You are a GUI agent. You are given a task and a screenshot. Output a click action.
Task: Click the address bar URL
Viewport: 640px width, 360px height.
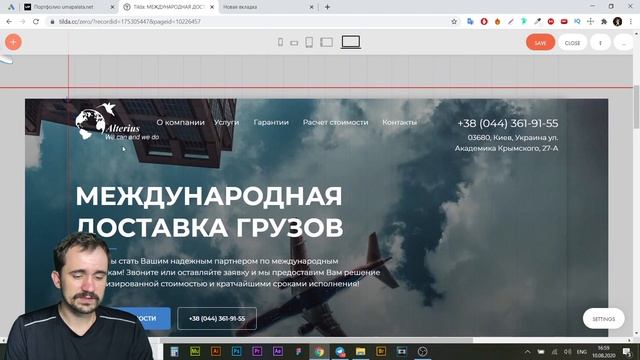(x=130, y=22)
